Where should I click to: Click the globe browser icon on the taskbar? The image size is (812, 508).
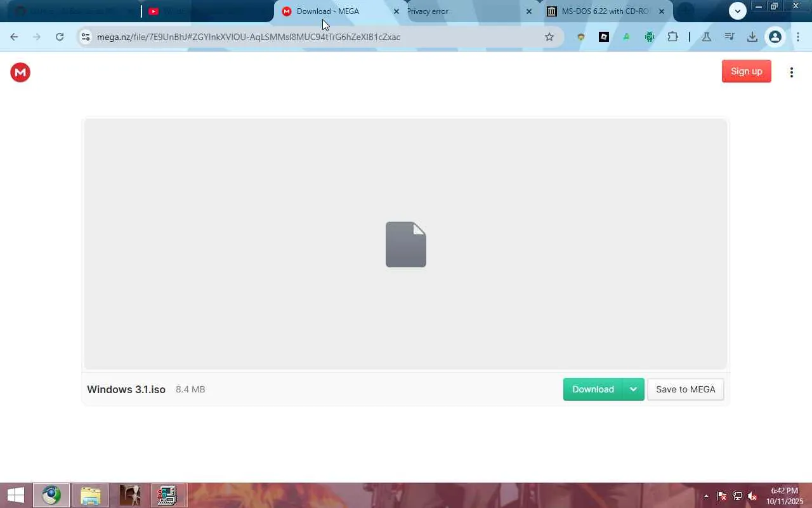[x=51, y=495]
